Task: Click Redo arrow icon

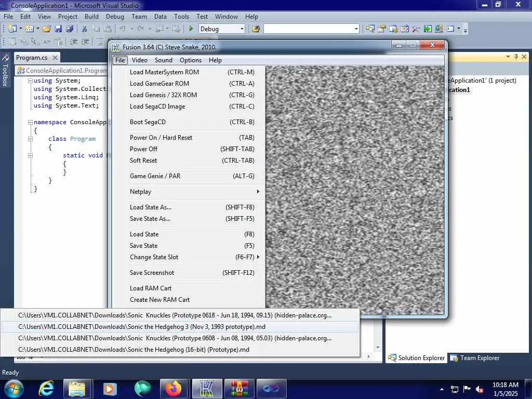Action: click(x=140, y=29)
